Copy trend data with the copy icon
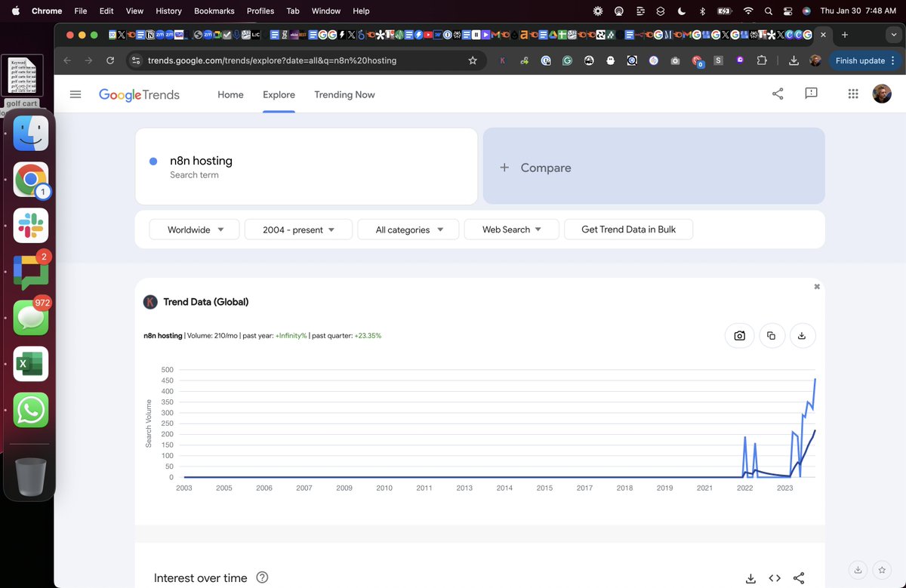Screen dimensions: 906x588 coord(771,336)
